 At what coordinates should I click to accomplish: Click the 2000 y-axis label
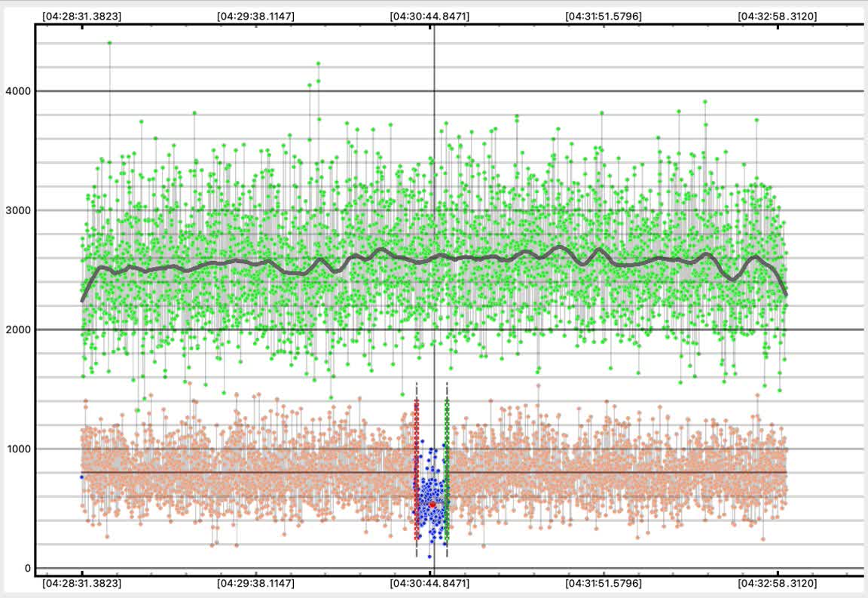[x=17, y=330]
